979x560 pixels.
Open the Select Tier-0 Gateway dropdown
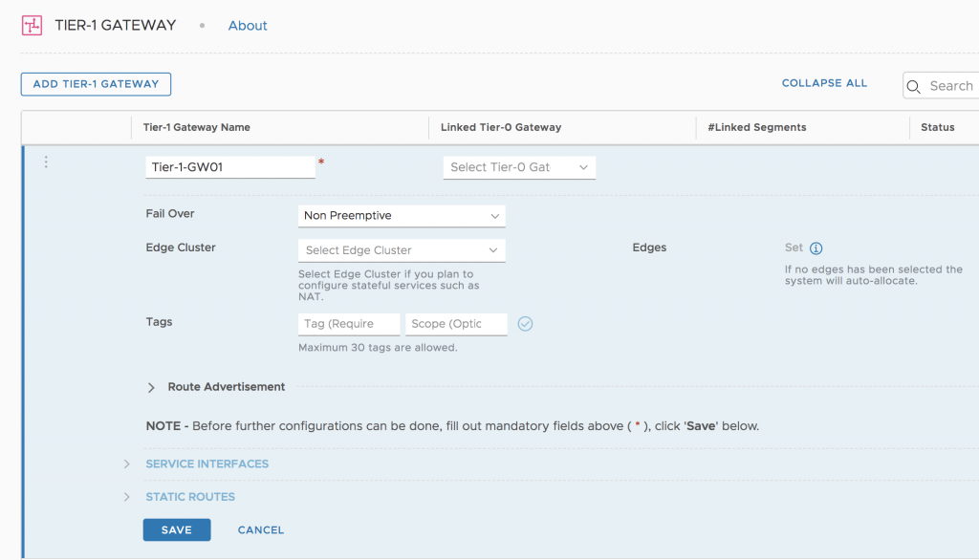[519, 167]
